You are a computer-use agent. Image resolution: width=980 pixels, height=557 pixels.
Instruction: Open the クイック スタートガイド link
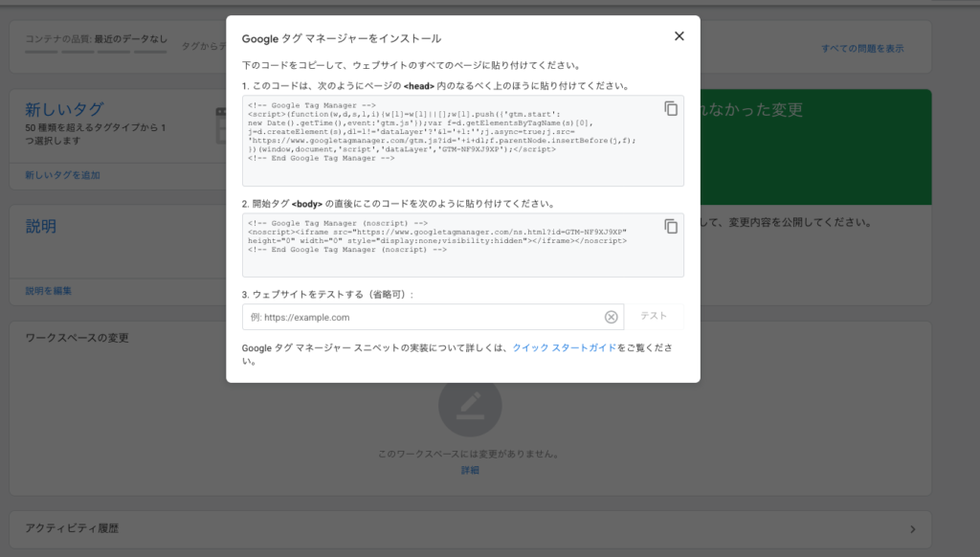pyautogui.click(x=565, y=347)
